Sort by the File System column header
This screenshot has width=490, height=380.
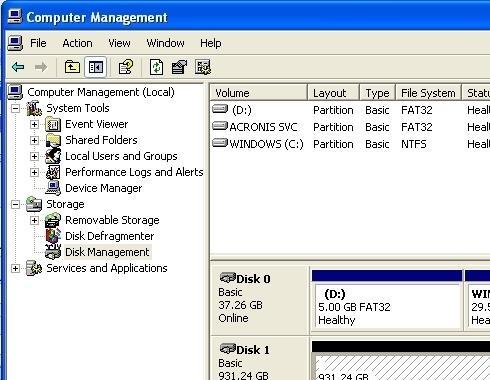(428, 93)
